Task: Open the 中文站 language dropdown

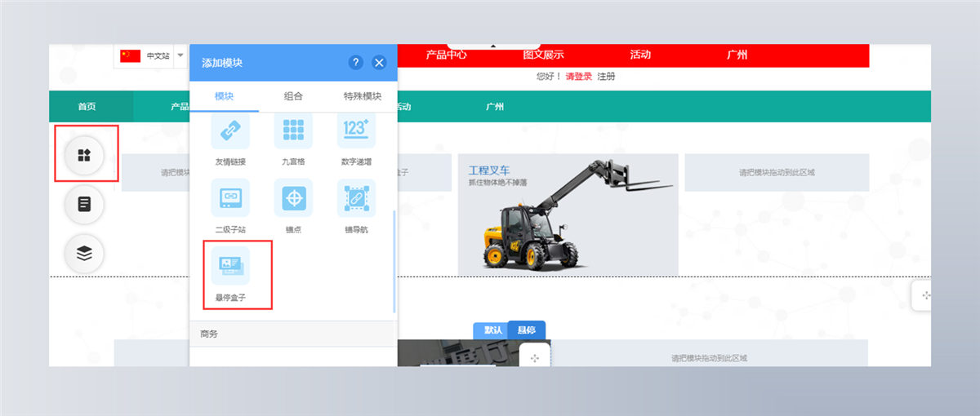Action: point(180,55)
